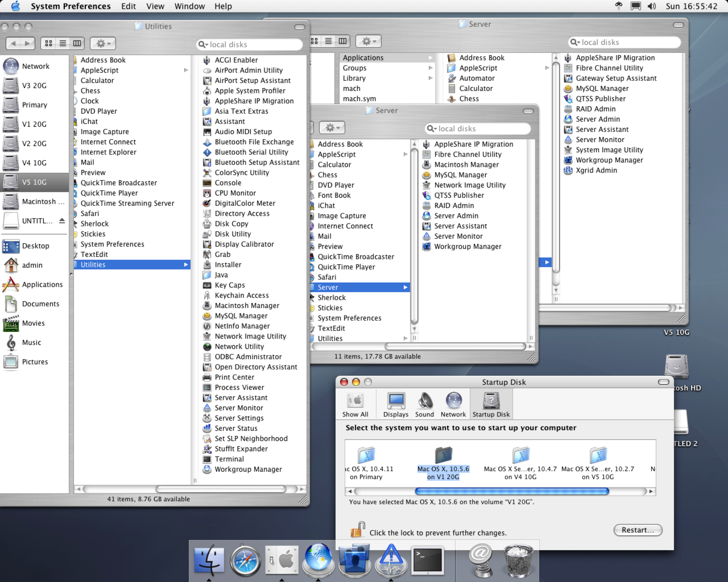The image size is (728, 582).
Task: Open the Action gear menu in Utilities window
Action: pos(103,43)
